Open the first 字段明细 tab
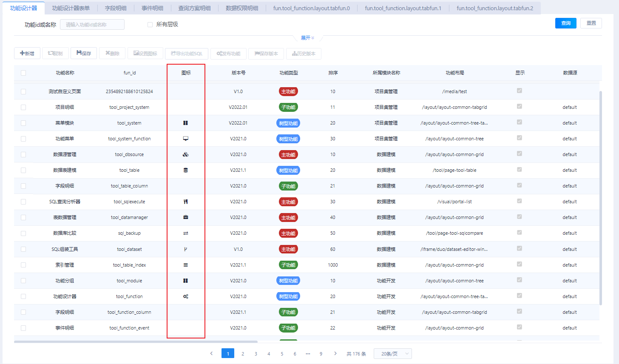This screenshot has height=364, width=619. click(116, 8)
